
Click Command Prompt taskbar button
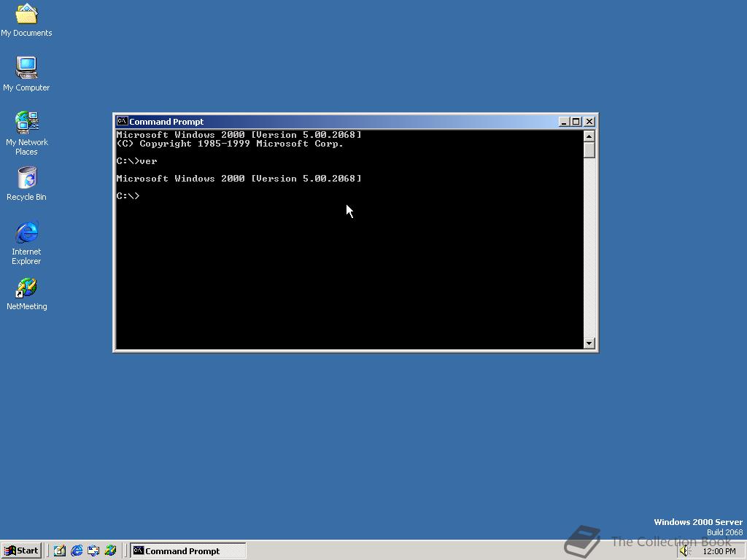coord(188,551)
